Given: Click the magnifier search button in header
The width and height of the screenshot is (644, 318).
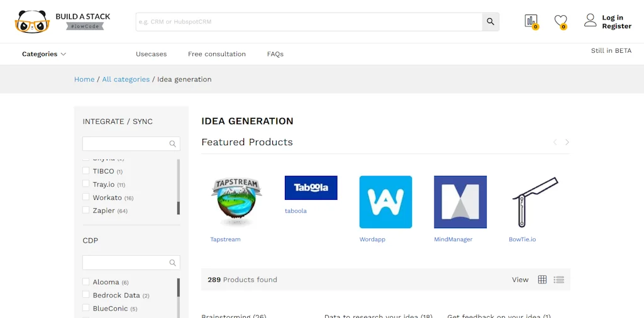Looking at the screenshot, I should [x=491, y=21].
